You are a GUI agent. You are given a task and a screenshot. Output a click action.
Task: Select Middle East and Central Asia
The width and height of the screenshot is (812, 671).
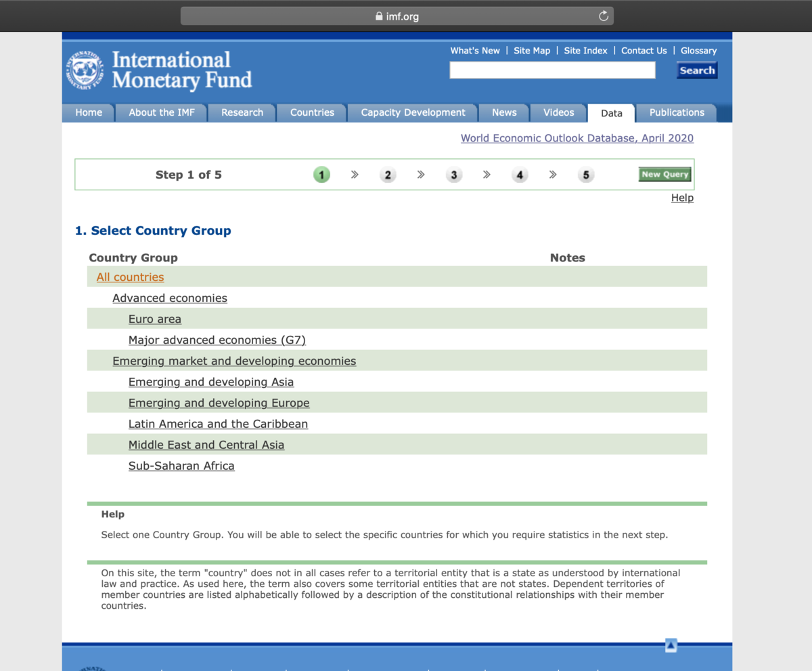(206, 445)
